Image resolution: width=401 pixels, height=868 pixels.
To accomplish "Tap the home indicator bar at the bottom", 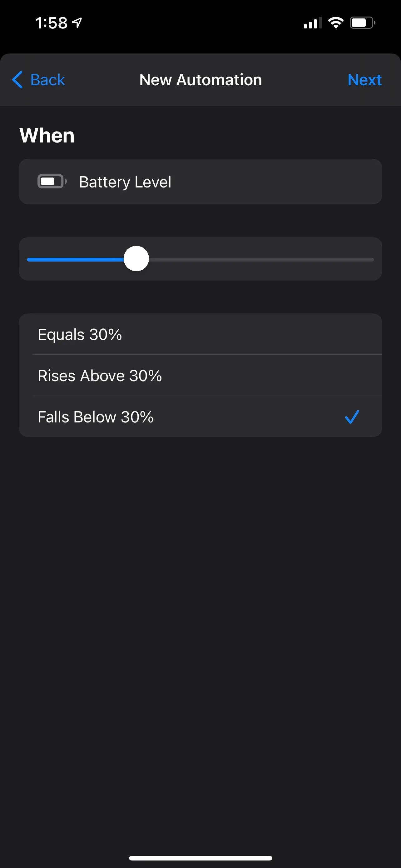I will coord(200,858).
